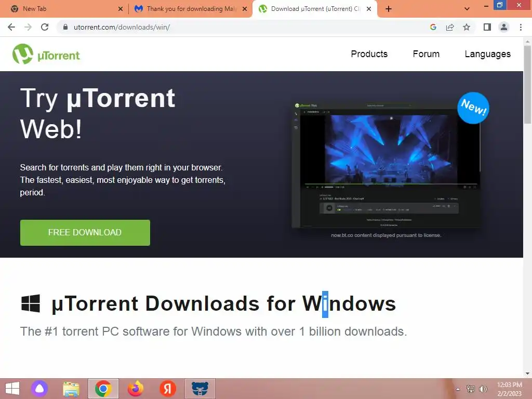This screenshot has height=399, width=532.
Task: Switch to the New Tab tab
Action: [64, 9]
